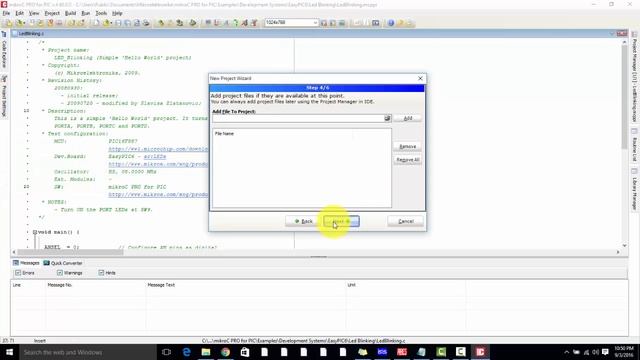Viewport: 640px width, 360px height.
Task: Open the Action Center notification icon
Action: [x=605, y=352]
